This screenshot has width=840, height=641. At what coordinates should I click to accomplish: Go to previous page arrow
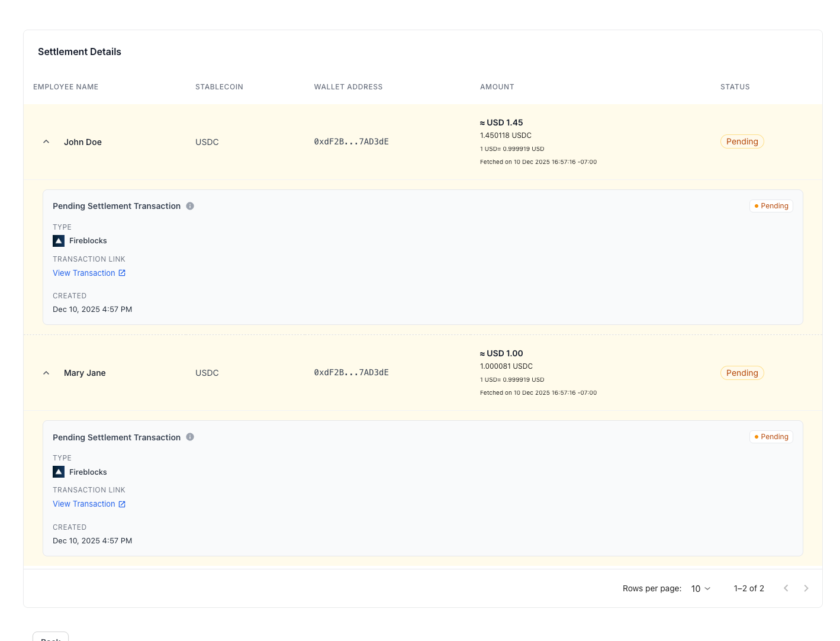point(786,588)
